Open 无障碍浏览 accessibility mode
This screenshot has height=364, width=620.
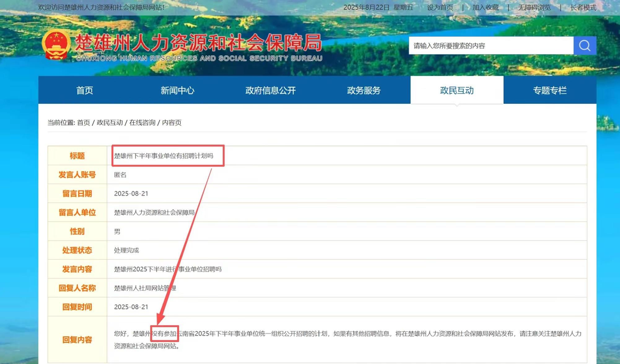[535, 8]
